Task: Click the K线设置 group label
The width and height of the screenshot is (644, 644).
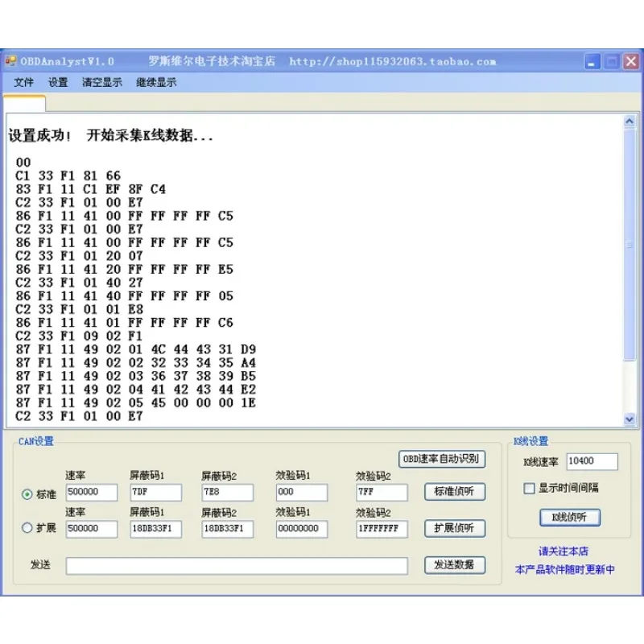Action: point(530,441)
